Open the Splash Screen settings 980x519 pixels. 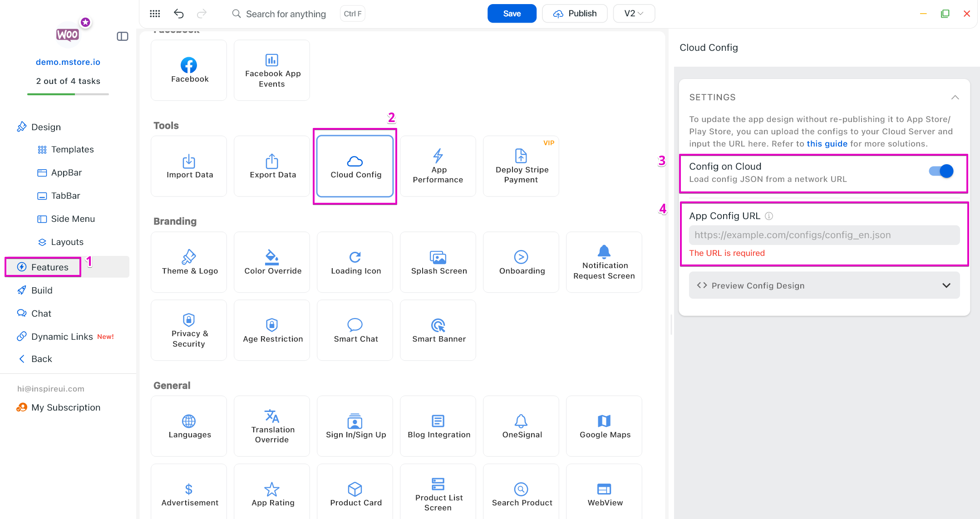tap(438, 262)
